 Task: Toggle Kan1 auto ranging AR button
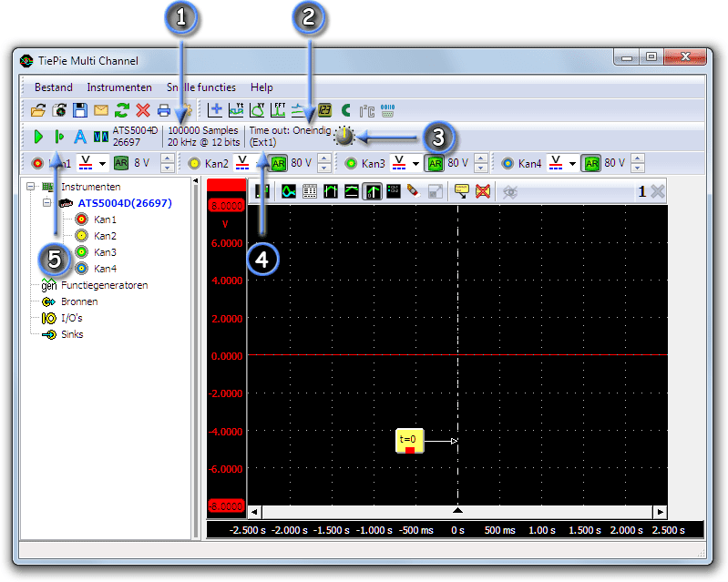tap(121, 163)
